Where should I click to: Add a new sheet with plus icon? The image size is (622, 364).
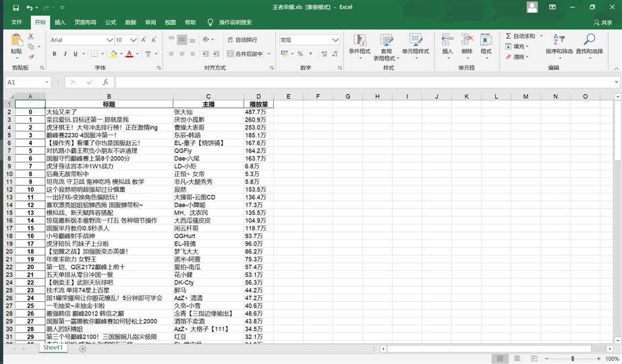pyautogui.click(x=82, y=349)
